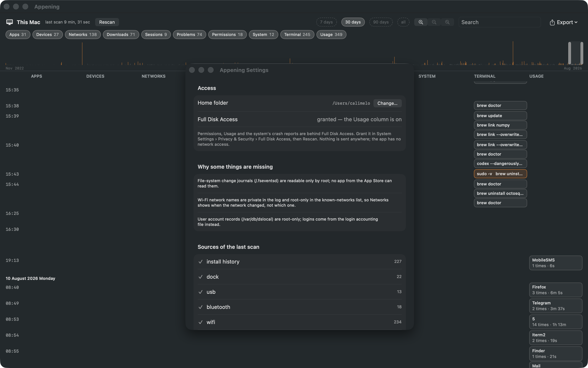Toggle the Networks 138 filter
The width and height of the screenshot is (588, 368).
click(83, 35)
